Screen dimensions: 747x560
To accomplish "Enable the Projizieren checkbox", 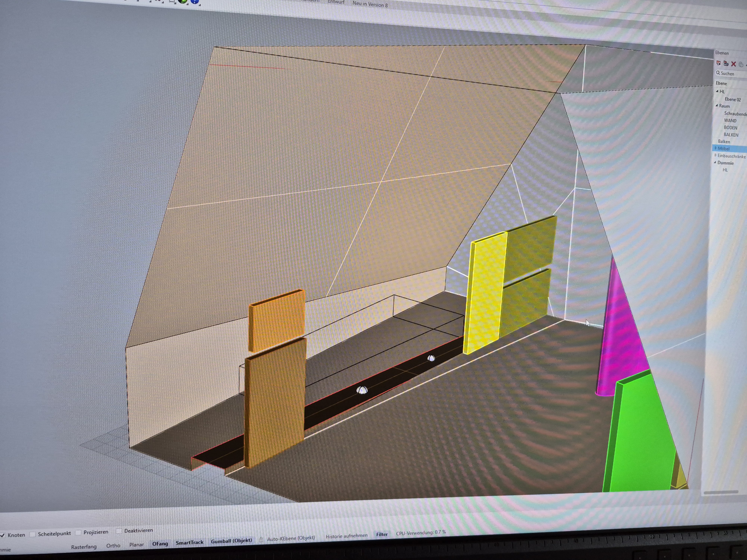I will [x=78, y=532].
